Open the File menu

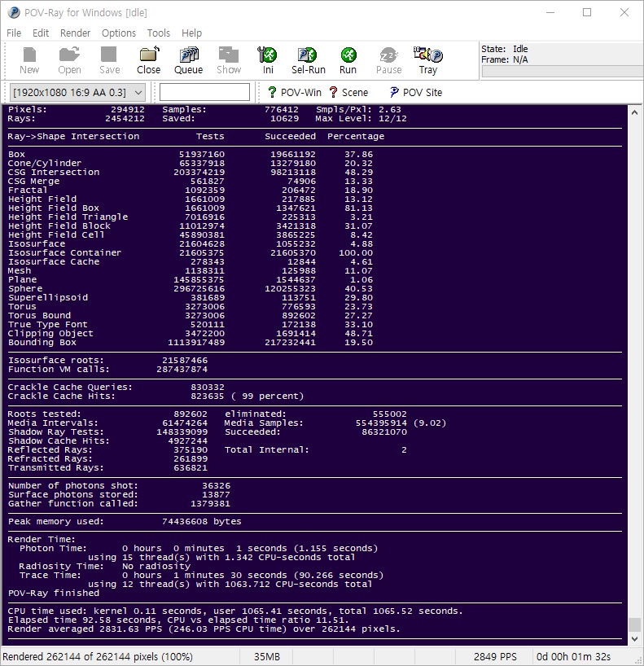tap(14, 33)
